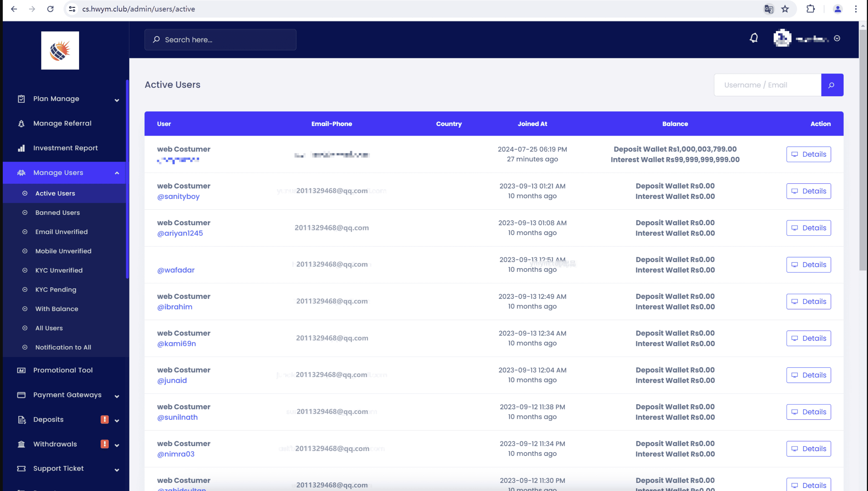Click the Deposits alert badge
The image size is (868, 491).
pos(105,419)
